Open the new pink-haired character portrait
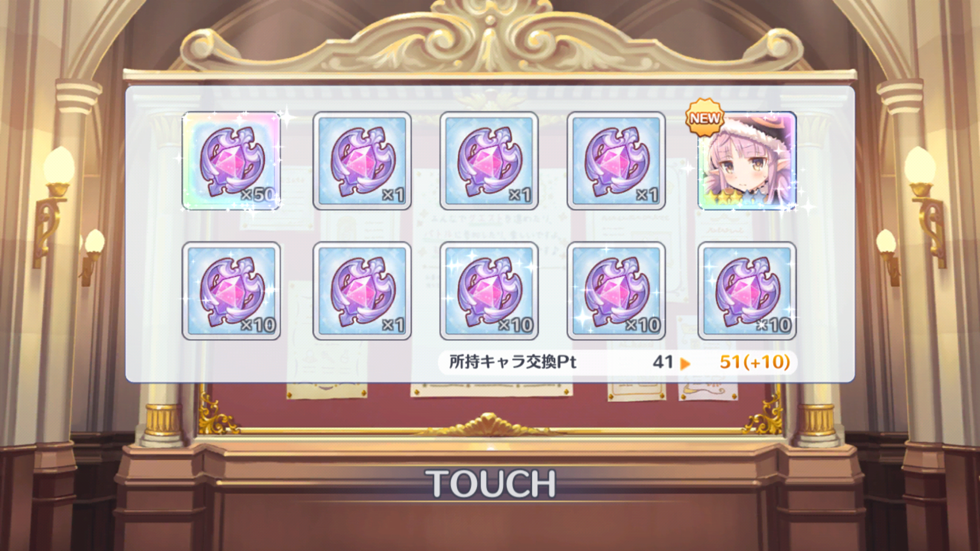The image size is (980, 551). coord(747,161)
